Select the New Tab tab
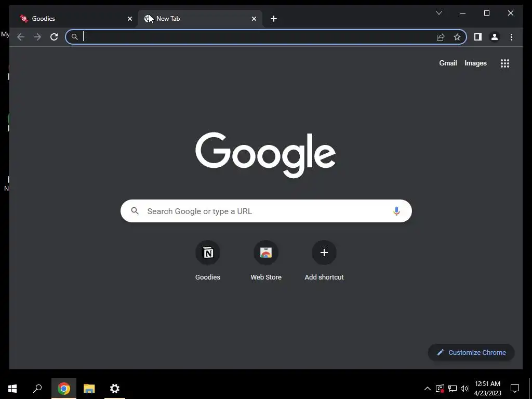Screen dimensions: 532x399 click(200, 19)
